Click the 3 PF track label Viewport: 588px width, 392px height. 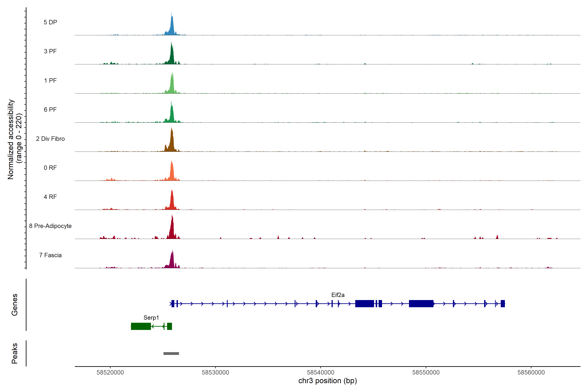[x=50, y=51]
